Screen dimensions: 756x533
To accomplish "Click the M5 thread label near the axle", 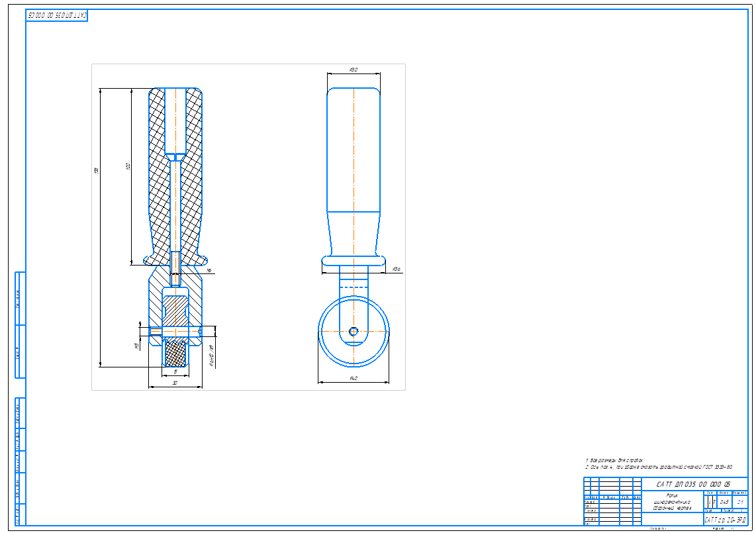I will tap(137, 346).
